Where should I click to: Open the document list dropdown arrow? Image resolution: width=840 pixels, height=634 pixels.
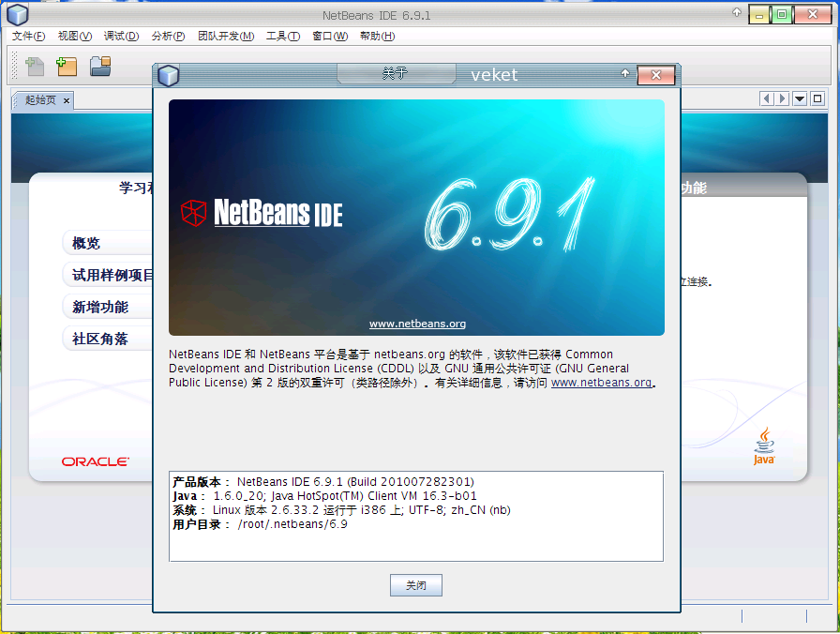tap(800, 98)
